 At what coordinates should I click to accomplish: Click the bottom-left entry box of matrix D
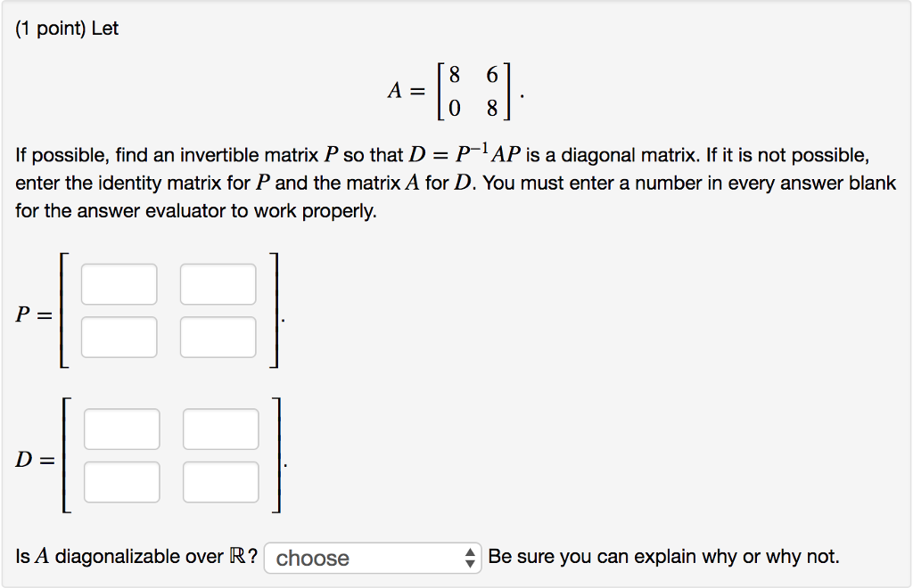pos(121,482)
